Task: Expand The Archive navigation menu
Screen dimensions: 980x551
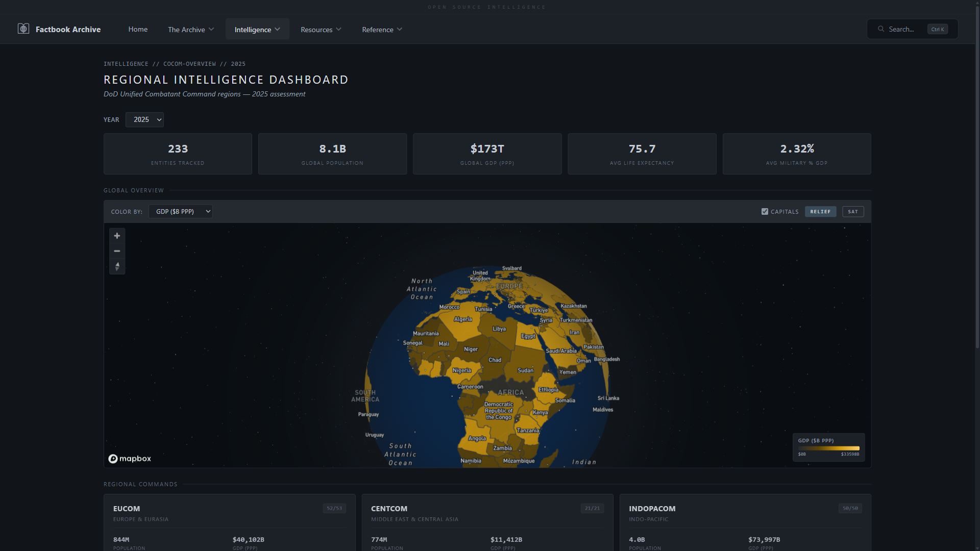Action: coord(191,30)
